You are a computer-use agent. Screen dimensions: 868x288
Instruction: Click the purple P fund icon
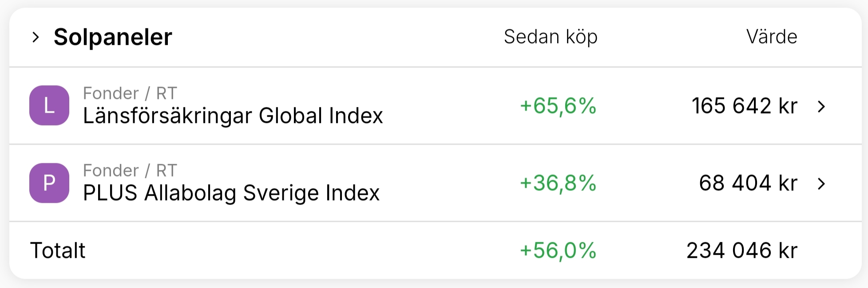pyautogui.click(x=49, y=183)
